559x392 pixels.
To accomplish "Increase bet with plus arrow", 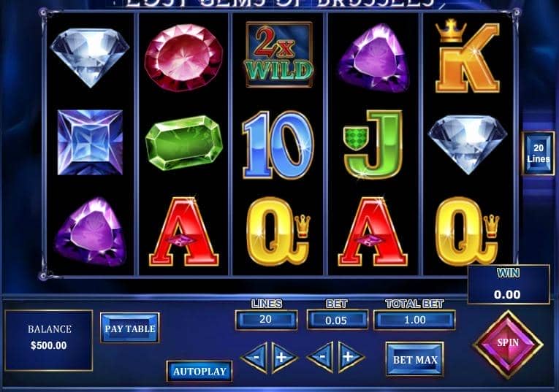I will pyautogui.click(x=351, y=357).
